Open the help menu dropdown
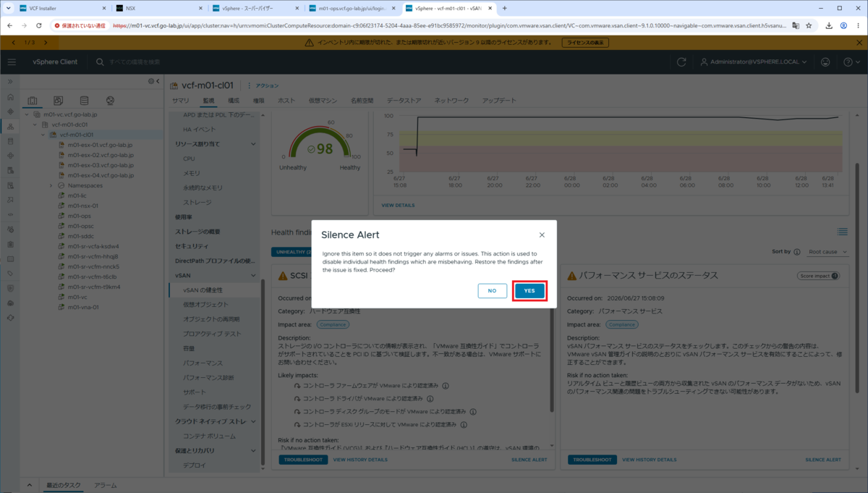The height and width of the screenshot is (493, 868). [x=851, y=62]
